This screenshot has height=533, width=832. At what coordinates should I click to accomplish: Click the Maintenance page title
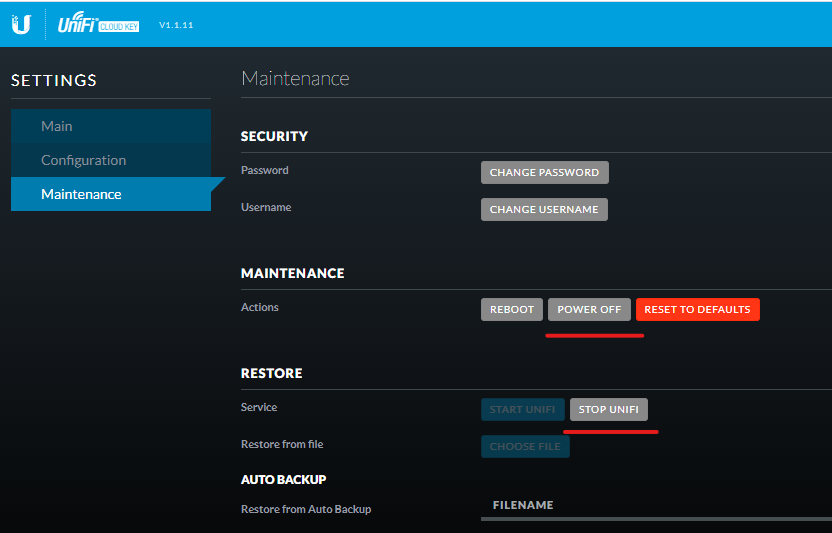pyautogui.click(x=295, y=78)
